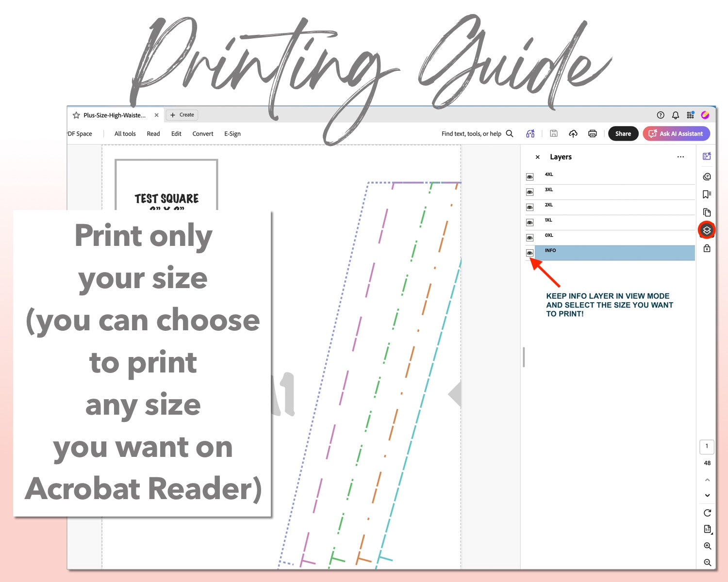The image size is (728, 582).
Task: Toggle visibility of the INFO layer
Action: [x=530, y=253]
